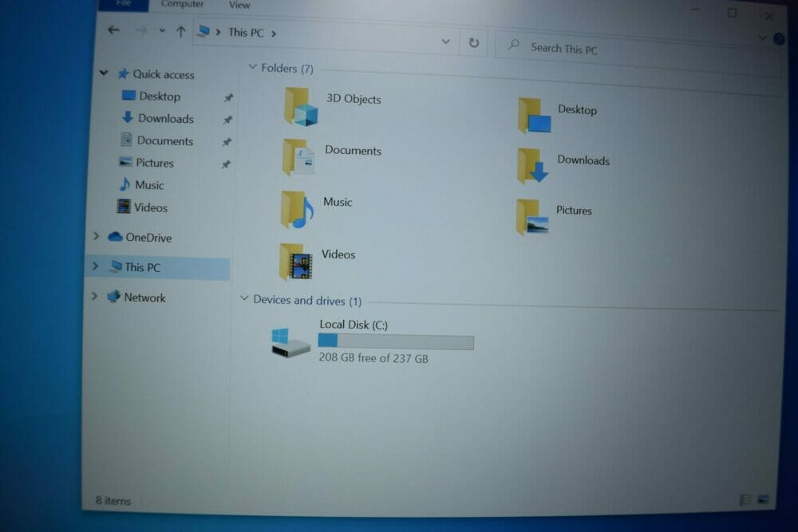The width and height of the screenshot is (798, 532).
Task: Click the Desktop icon in Quick access
Action: tap(128, 95)
